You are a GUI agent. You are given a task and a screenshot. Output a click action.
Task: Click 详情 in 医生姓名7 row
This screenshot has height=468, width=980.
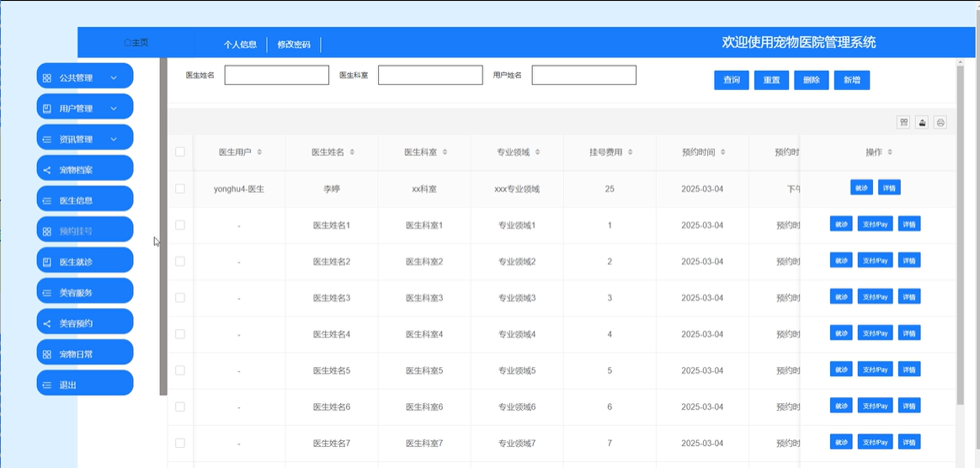909,442
